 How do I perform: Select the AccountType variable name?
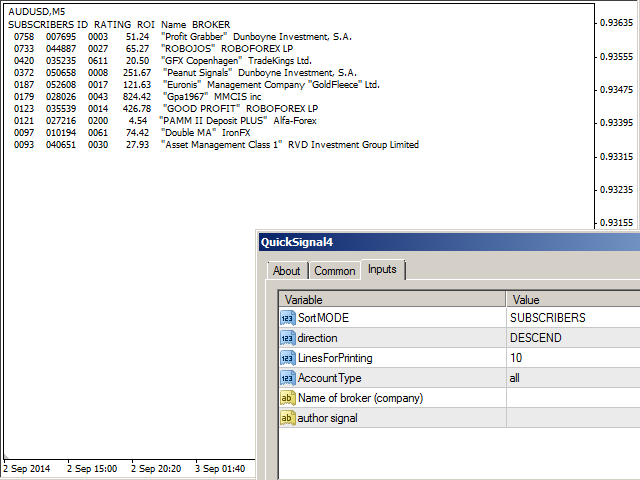pos(329,378)
